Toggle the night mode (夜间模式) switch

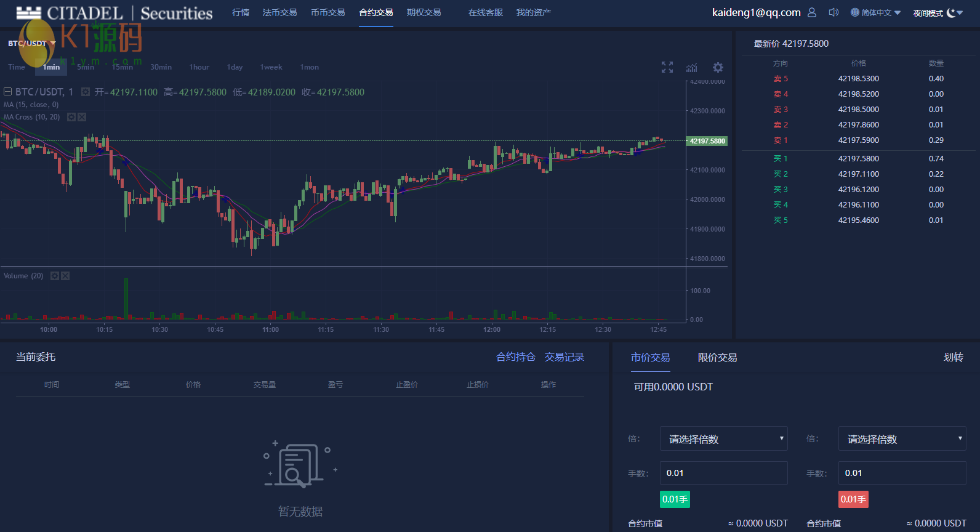tap(955, 12)
